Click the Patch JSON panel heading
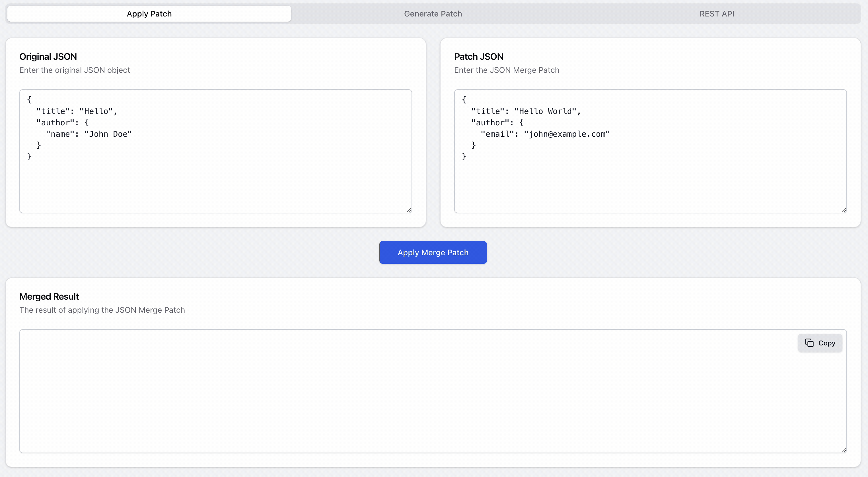Viewport: 868px width, 477px height. (478, 56)
